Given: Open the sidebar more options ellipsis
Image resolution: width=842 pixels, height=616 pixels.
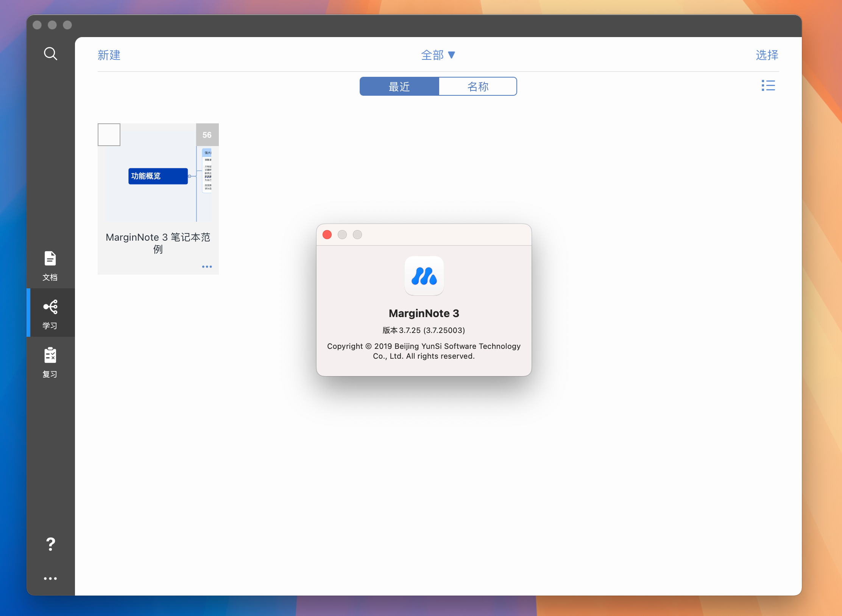Looking at the screenshot, I should (x=50, y=579).
